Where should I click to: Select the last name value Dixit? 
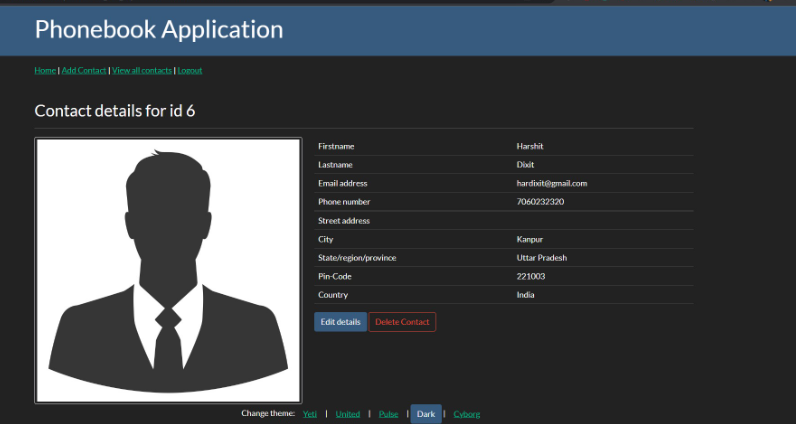click(x=525, y=165)
